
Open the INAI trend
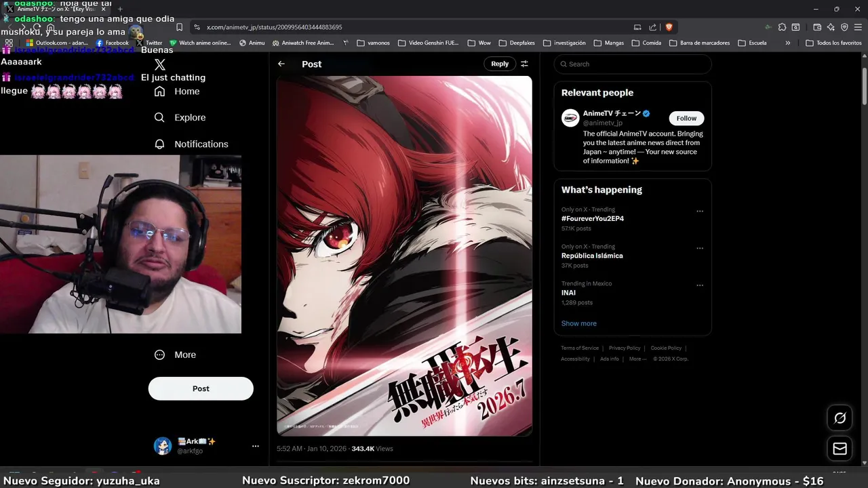tap(568, 293)
